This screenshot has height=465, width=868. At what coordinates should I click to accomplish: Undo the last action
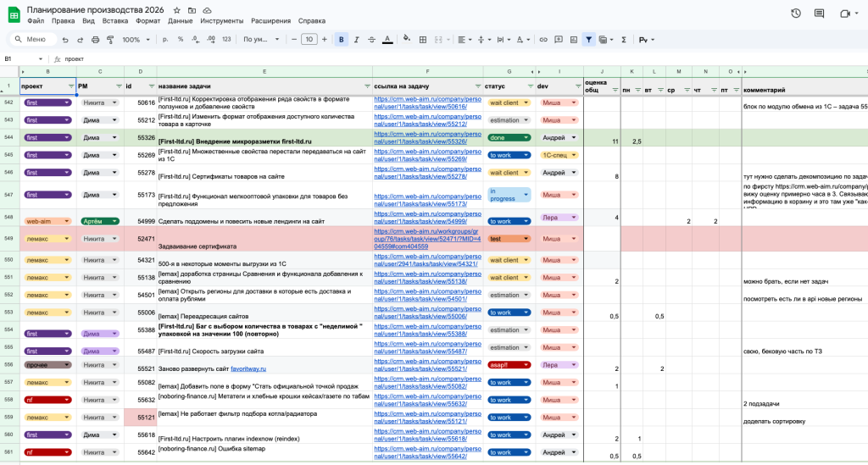65,40
